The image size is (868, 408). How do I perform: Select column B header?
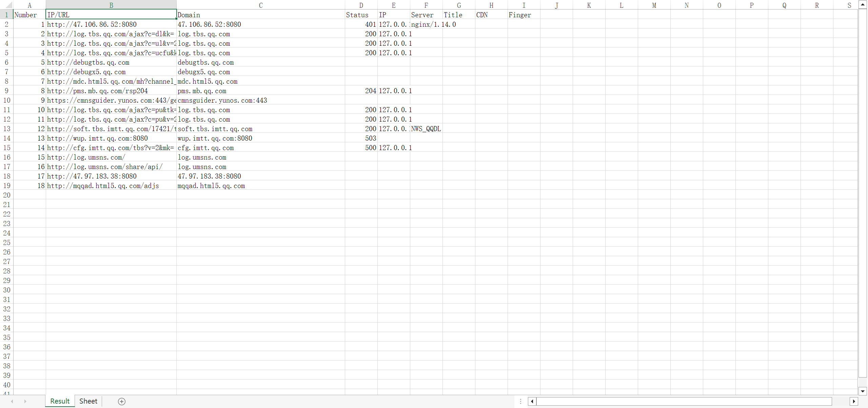click(x=111, y=5)
